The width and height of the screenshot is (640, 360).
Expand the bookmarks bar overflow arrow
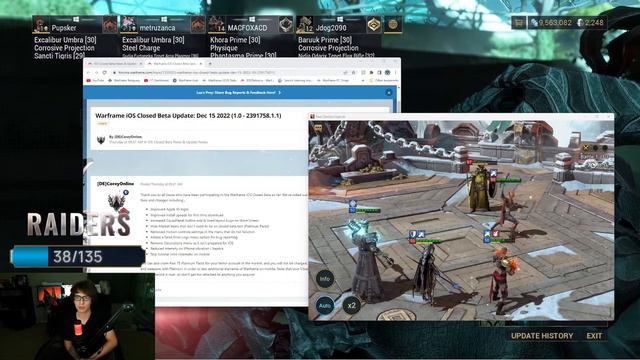point(363,81)
